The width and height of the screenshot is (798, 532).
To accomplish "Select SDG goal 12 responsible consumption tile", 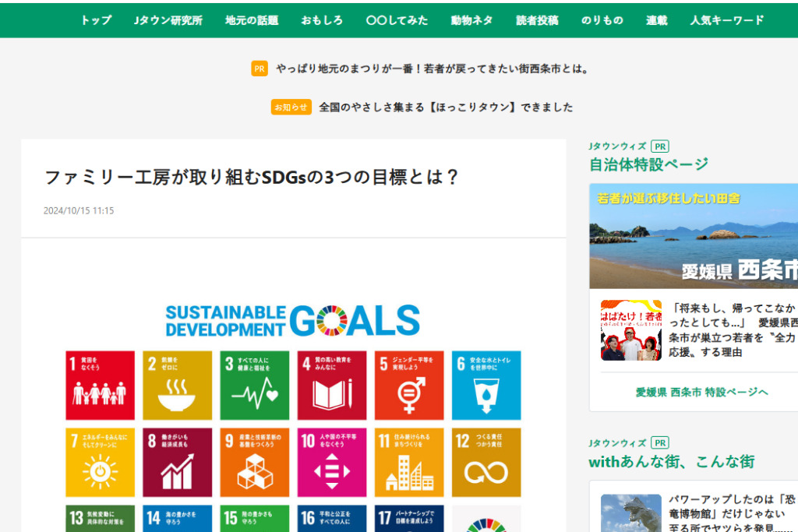I will click(x=486, y=463).
